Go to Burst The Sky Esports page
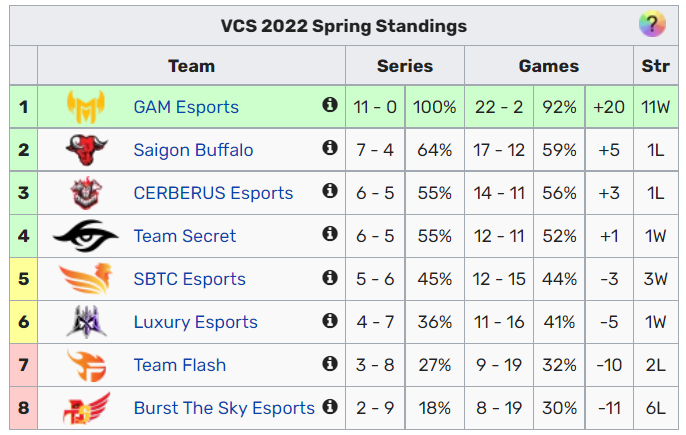This screenshot has width=686, height=435. click(224, 408)
